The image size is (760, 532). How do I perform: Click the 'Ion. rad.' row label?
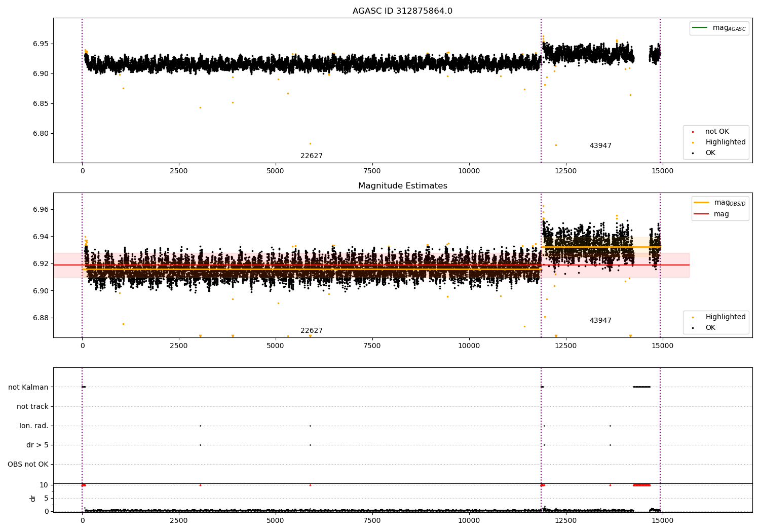(x=34, y=426)
